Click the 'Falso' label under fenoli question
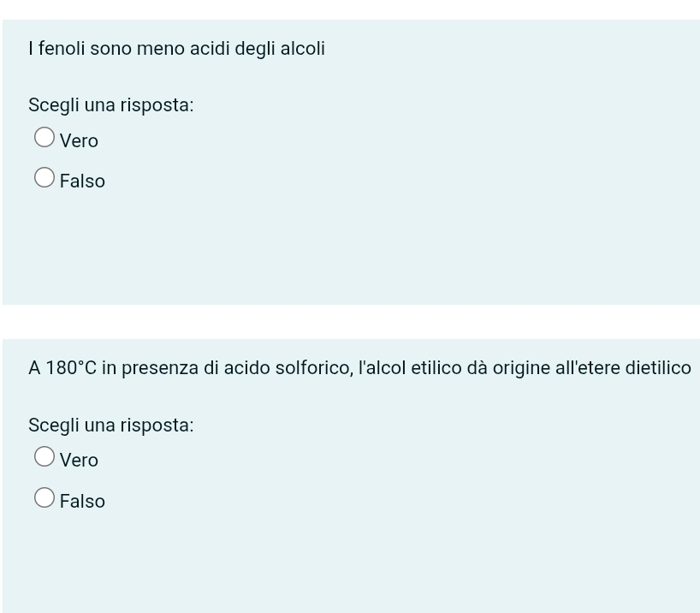This screenshot has width=700, height=613. pyautogui.click(x=82, y=182)
